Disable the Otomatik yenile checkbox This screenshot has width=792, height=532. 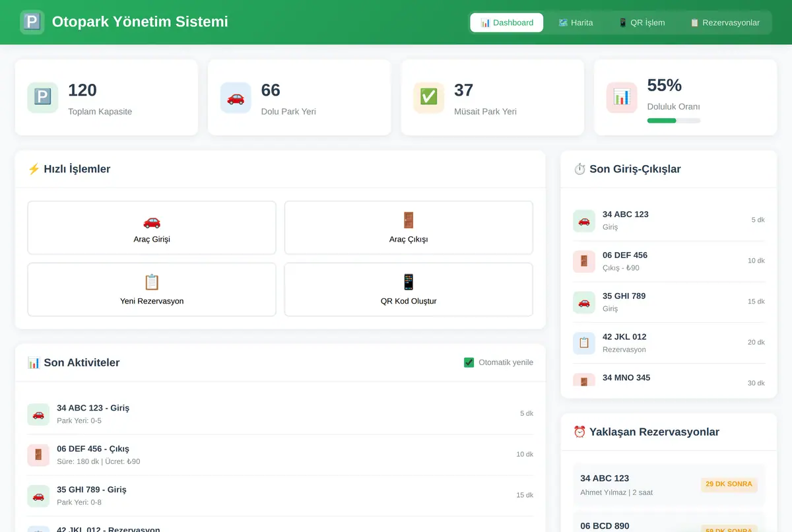point(469,362)
